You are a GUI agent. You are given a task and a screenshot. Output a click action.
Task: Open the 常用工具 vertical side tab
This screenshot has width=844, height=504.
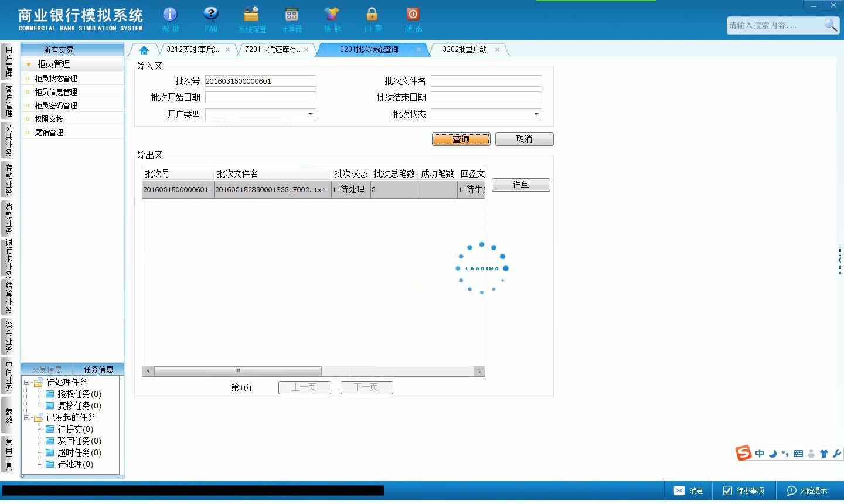point(9,454)
